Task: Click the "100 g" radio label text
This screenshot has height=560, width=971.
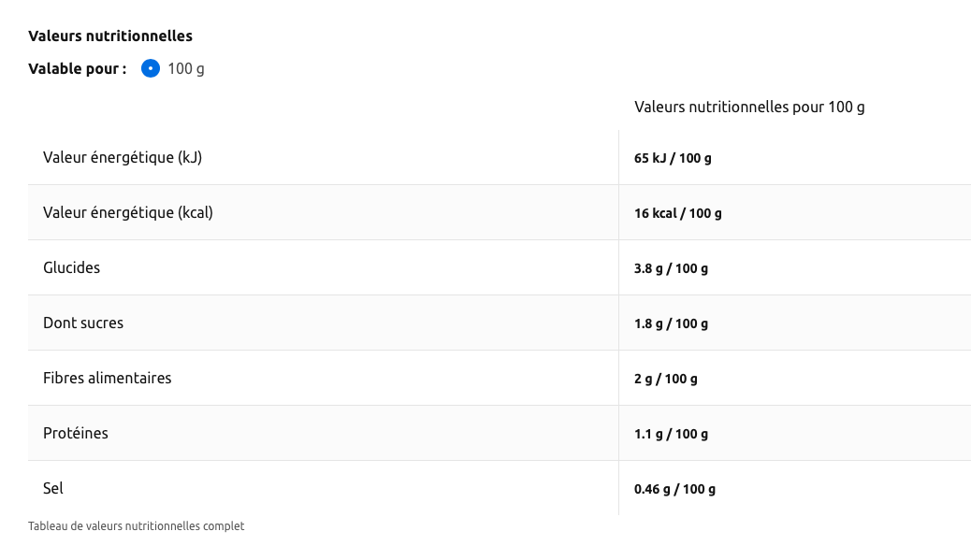Action: (x=186, y=68)
